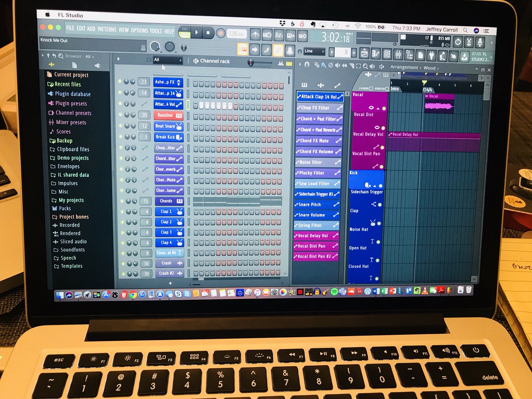
Task: Click the step/piano roll swap icon in Channel rack
Action: pos(289,63)
